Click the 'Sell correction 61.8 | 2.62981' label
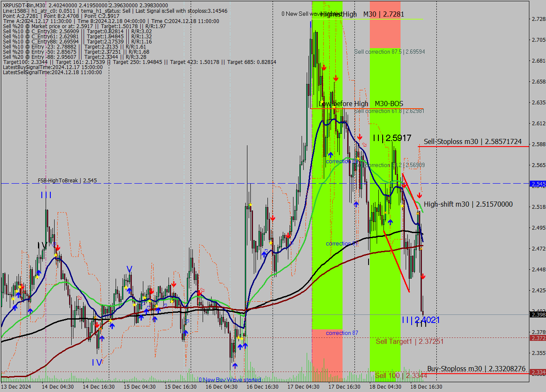 pyautogui.click(x=389, y=111)
